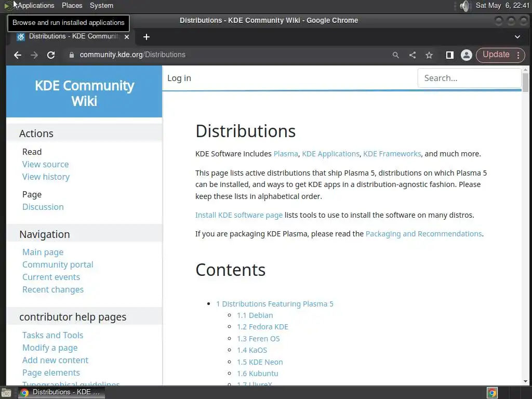Open Community portal link
The height and width of the screenshot is (399, 532).
tap(58, 264)
